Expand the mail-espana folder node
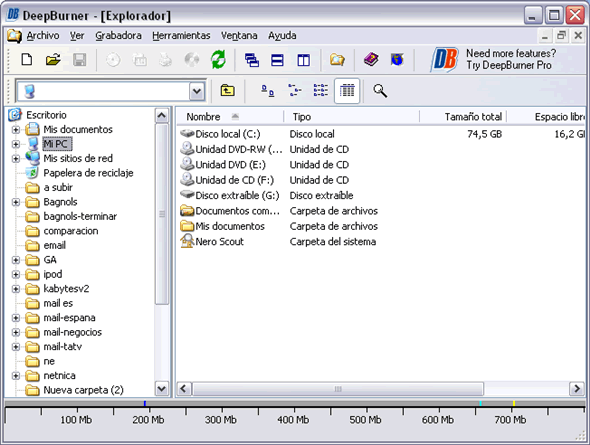This screenshot has height=445, width=590. pyautogui.click(x=15, y=318)
